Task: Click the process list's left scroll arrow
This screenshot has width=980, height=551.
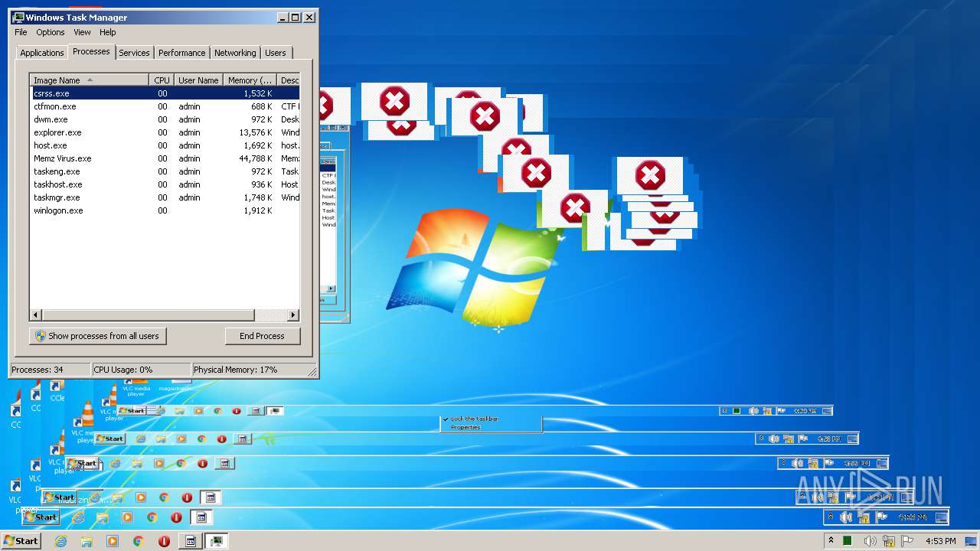Action: coord(35,315)
